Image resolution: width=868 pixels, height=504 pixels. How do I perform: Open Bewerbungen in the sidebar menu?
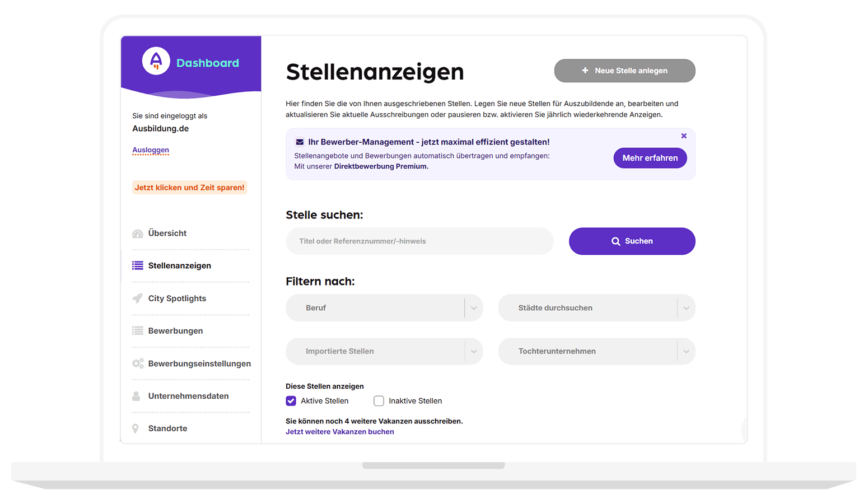tap(175, 331)
